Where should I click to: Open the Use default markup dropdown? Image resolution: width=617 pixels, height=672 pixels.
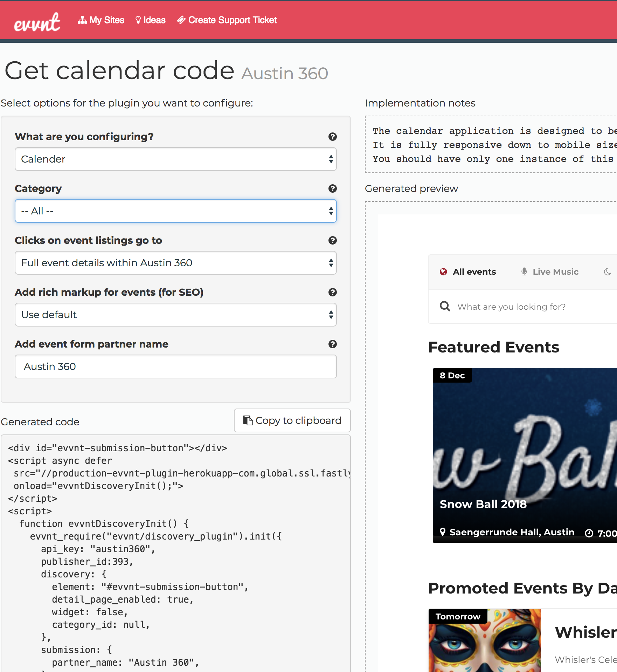pos(176,315)
